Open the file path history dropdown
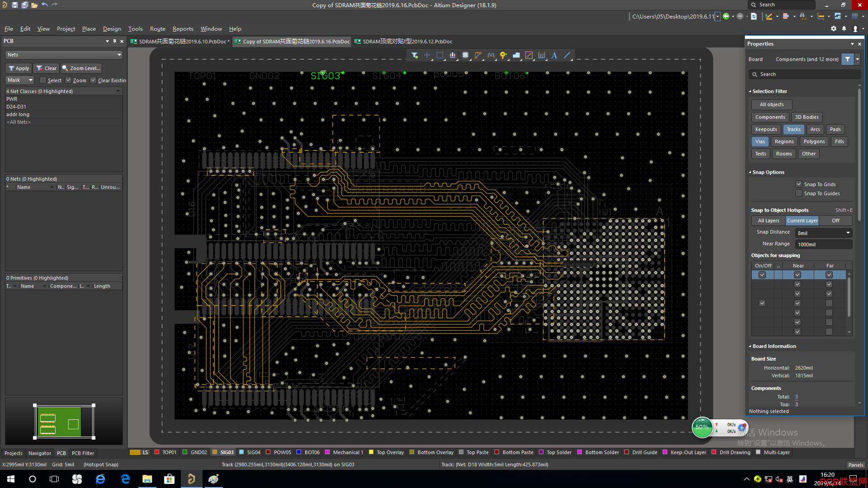The width and height of the screenshot is (868, 488). click(717, 16)
